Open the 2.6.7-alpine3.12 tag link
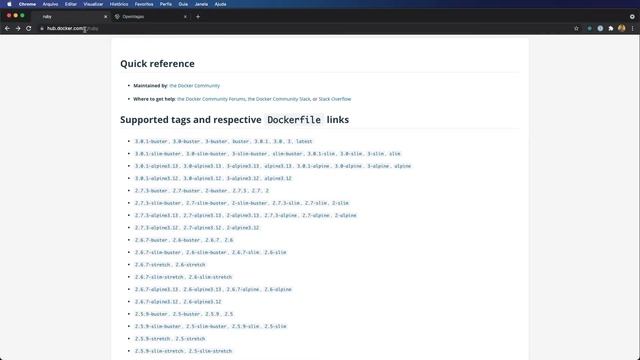Screen dimensions: 640x360 click(x=156, y=302)
